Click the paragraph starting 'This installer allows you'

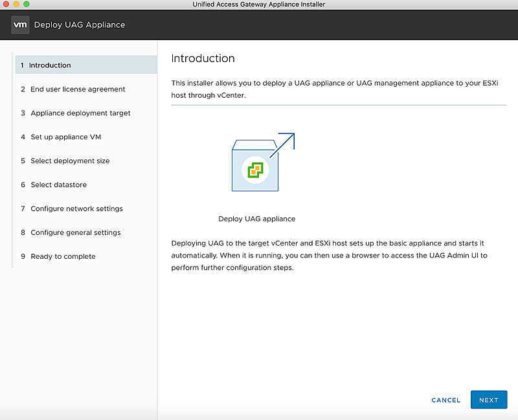tap(335, 89)
